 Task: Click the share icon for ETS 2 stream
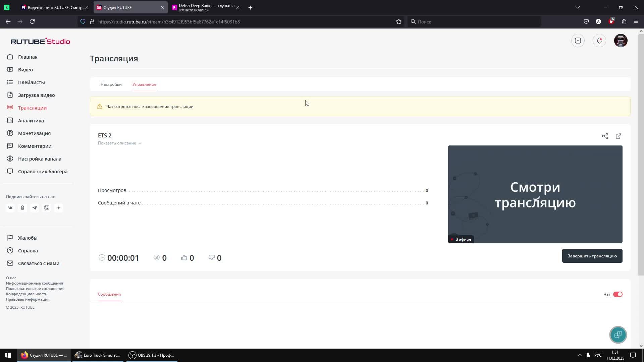coord(605,136)
